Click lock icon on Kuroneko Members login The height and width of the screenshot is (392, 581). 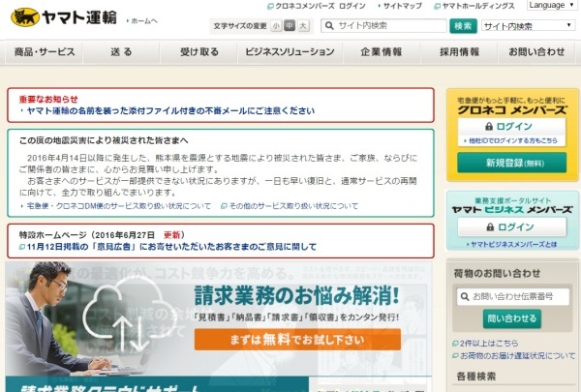tap(487, 126)
